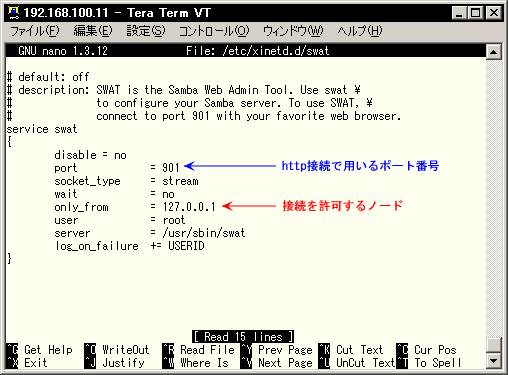The width and height of the screenshot is (508, 375).
Task: Minimize the Tera Term window
Action: click(x=460, y=13)
